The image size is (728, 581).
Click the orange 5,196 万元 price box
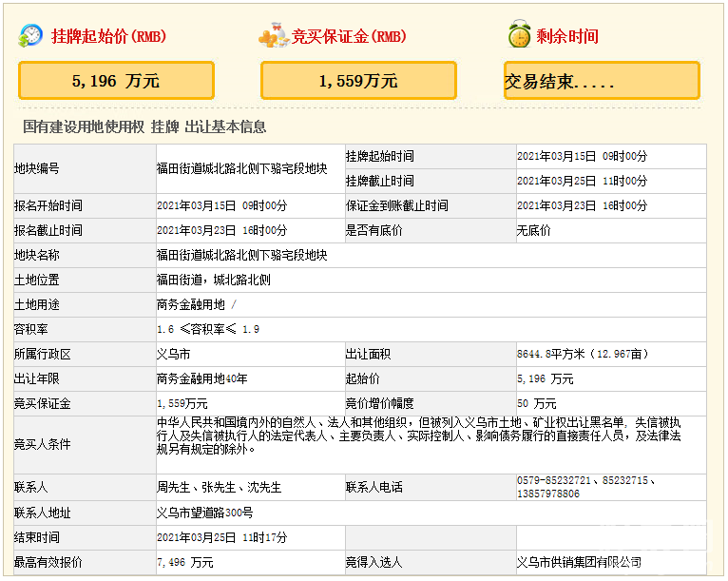coord(116,81)
